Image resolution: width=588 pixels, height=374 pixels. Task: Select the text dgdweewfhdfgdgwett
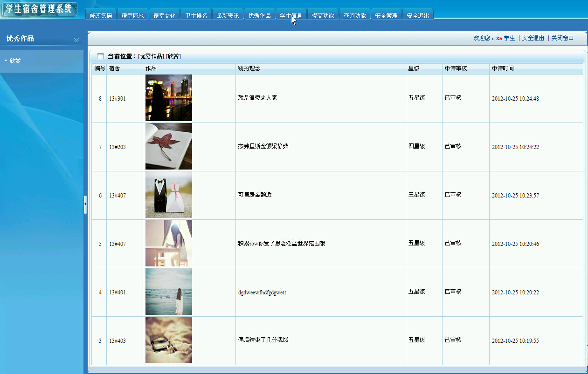262,292
